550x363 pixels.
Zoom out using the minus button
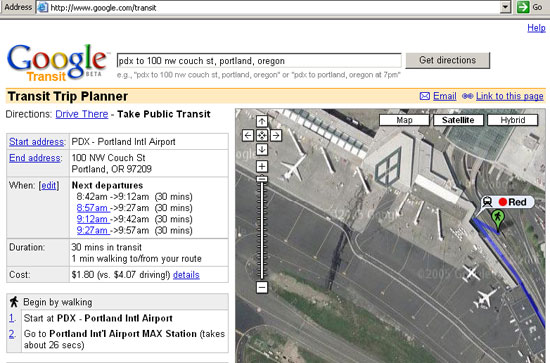pos(262,288)
